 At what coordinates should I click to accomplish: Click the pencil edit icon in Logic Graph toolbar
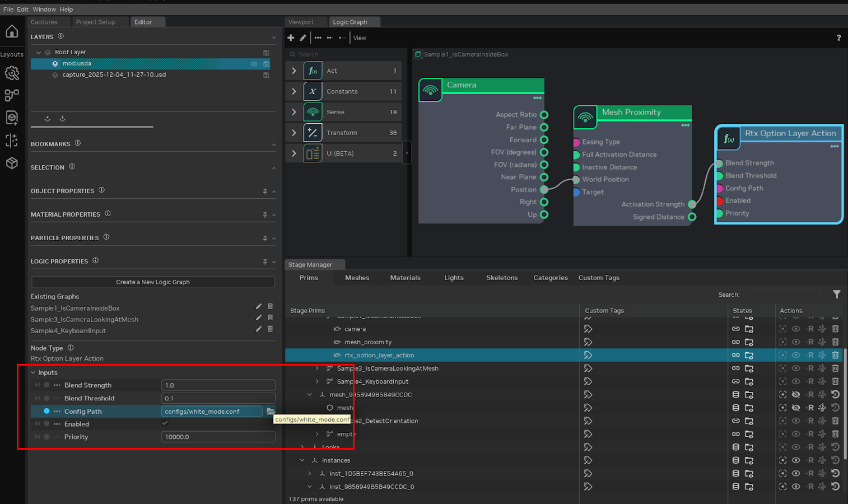303,38
